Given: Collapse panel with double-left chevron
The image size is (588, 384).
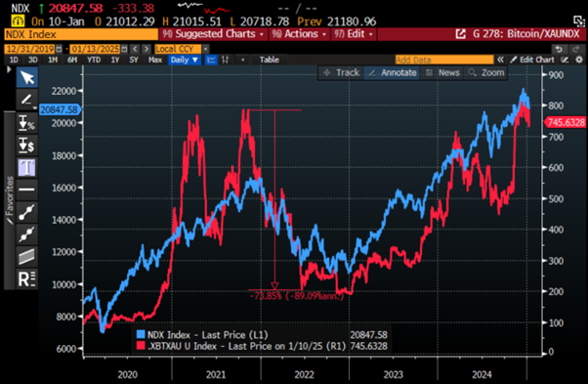Looking at the screenshot, I should 500,60.
